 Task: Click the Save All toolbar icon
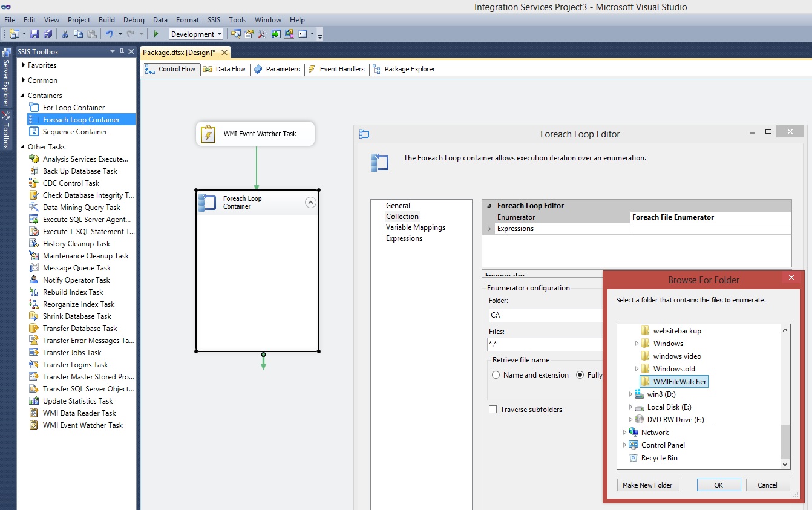[x=48, y=34]
